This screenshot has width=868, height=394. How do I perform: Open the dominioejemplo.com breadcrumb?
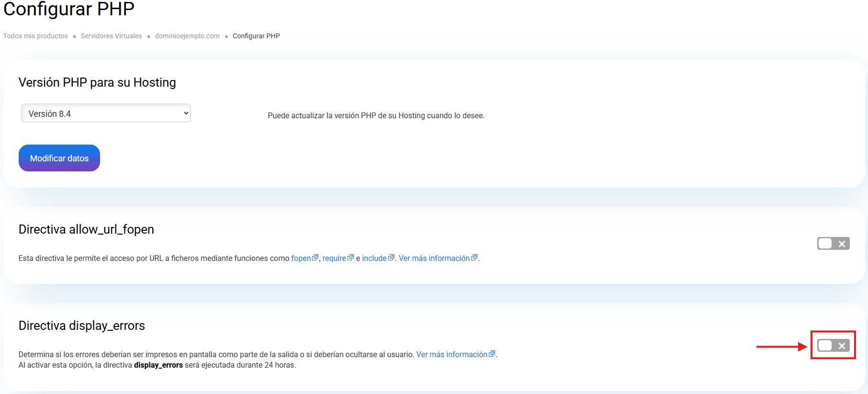coord(187,36)
